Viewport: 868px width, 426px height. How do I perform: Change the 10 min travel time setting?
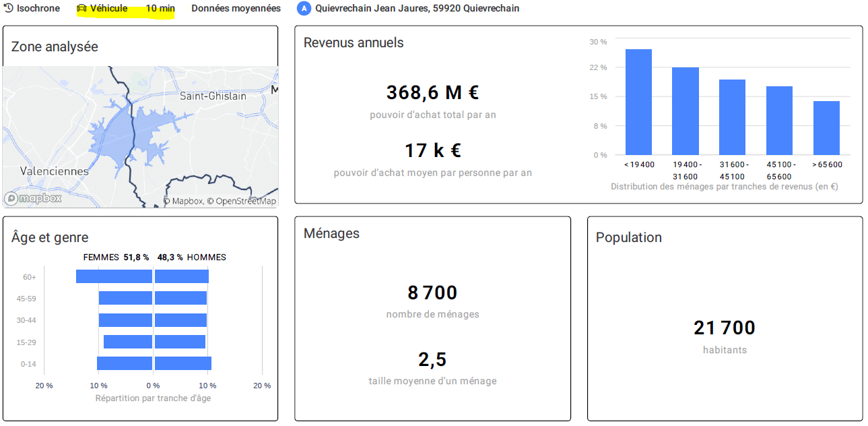point(160,9)
